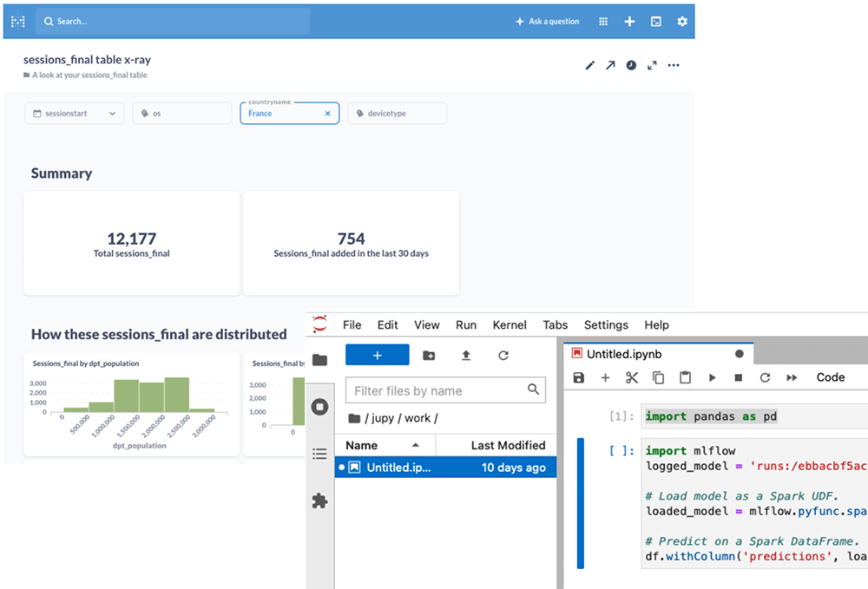Open Metabase settings gear
This screenshot has height=589, width=868.
682,22
